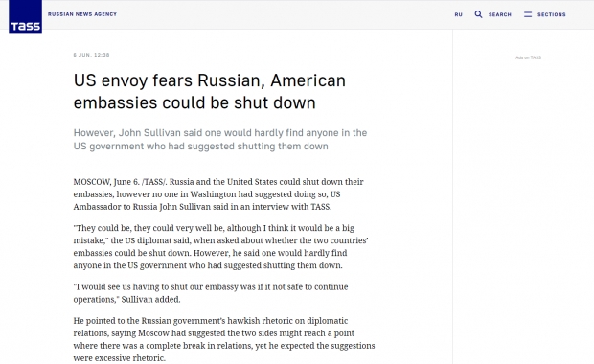Image resolution: width=594 pixels, height=364 pixels.
Task: Click the paragraph starting "They could be
Action: pos(221,246)
